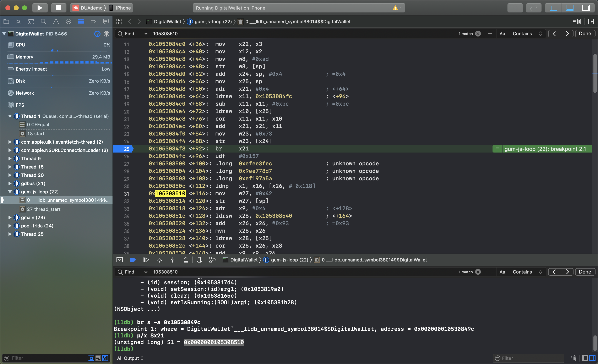Click the Step Out debug icon

click(x=186, y=260)
